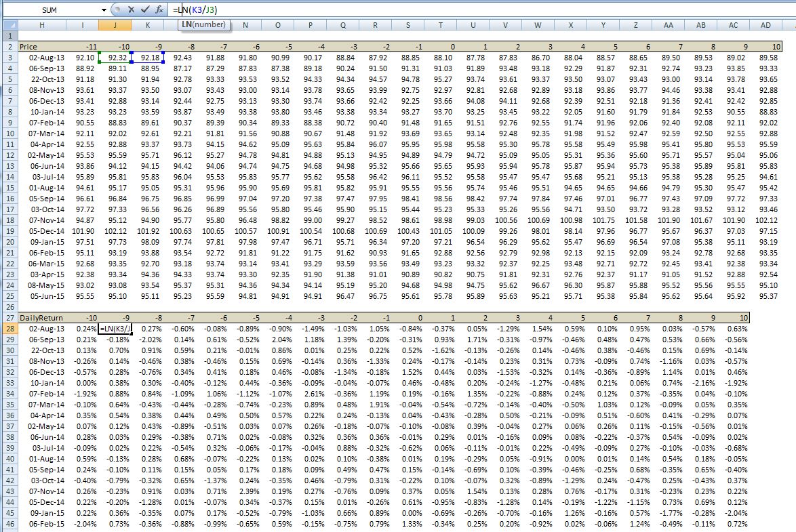Click the DailyReturn label cell
This screenshot has height=532, width=796.
(x=42, y=317)
